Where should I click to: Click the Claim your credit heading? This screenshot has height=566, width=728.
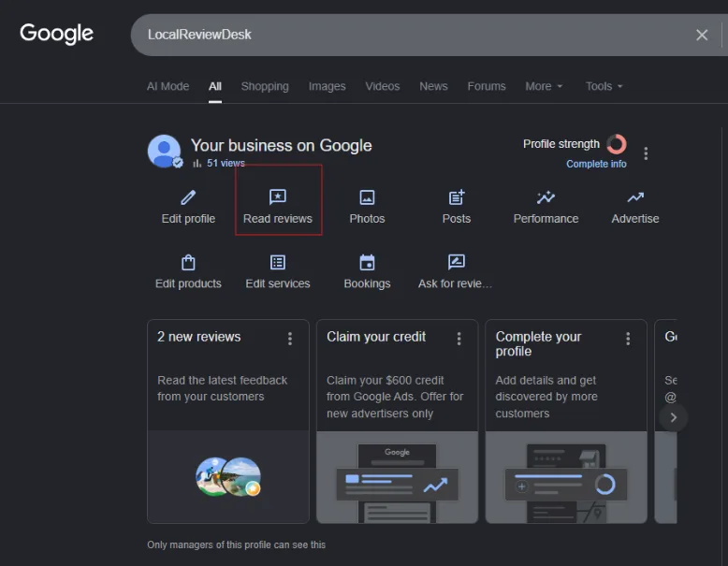click(375, 337)
